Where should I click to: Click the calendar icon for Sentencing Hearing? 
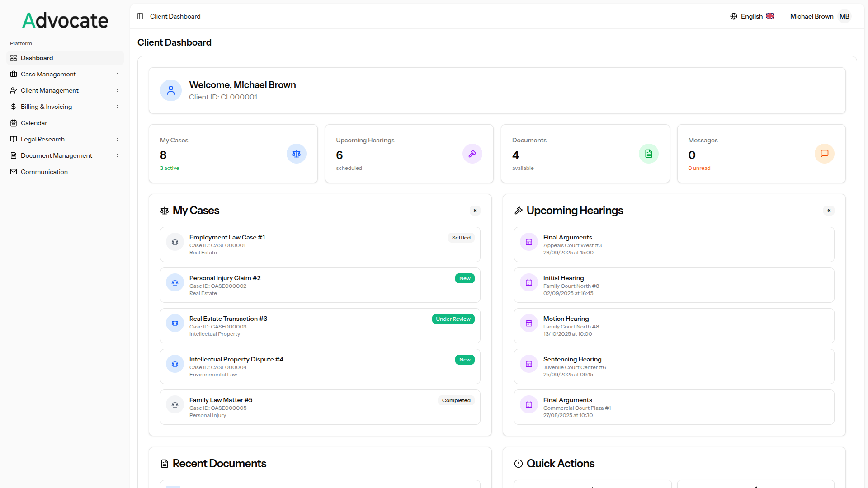pyautogui.click(x=528, y=364)
